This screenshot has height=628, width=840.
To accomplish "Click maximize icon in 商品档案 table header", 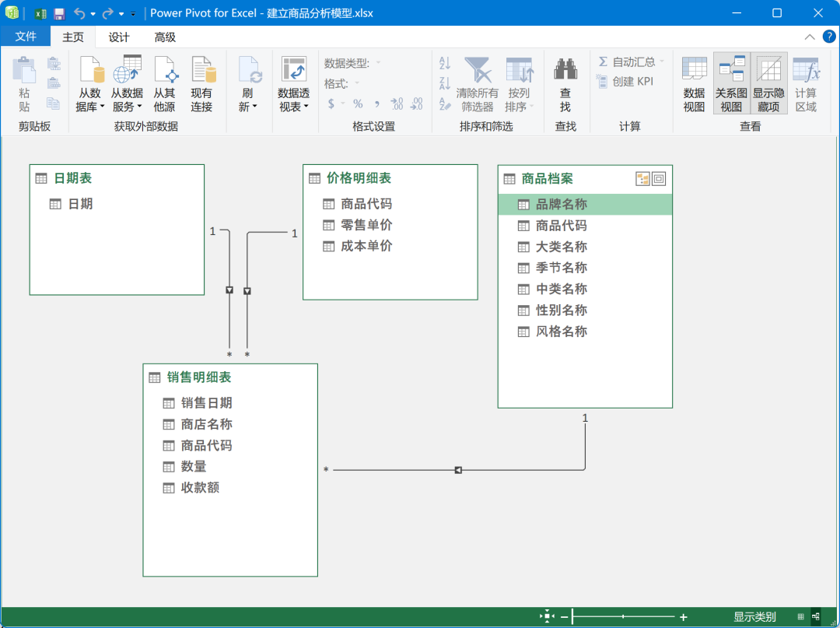I will pos(659,179).
